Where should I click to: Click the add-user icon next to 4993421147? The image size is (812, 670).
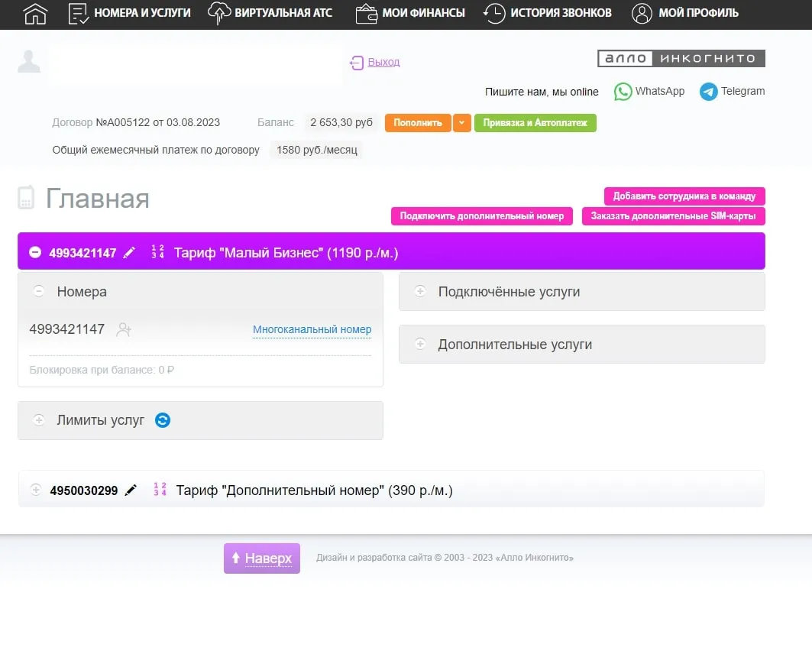[x=124, y=329]
